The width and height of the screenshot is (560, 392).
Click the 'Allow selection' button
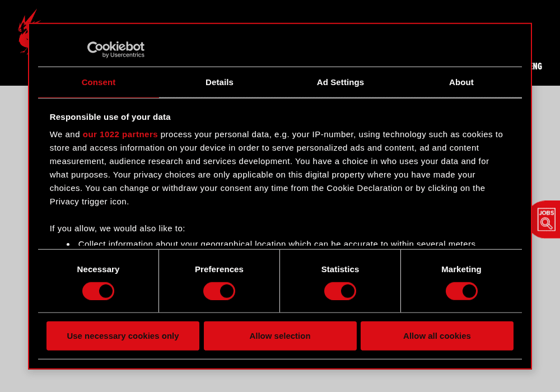pyautogui.click(x=280, y=336)
